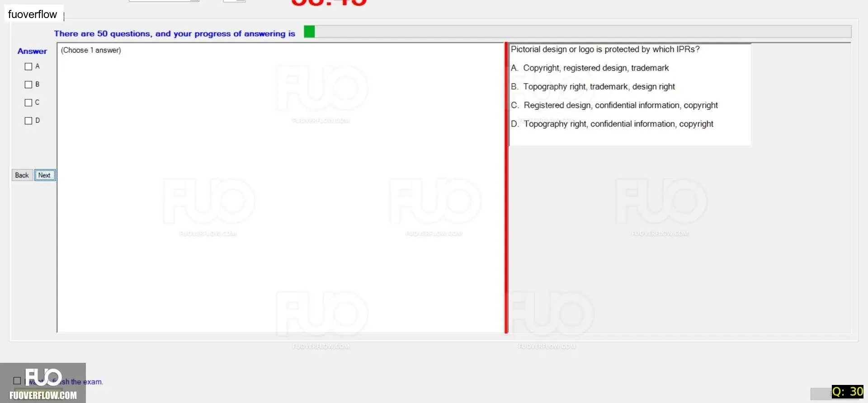Screen dimensions: 868x403
Task: Click the Answer heading label
Action: click(x=32, y=51)
